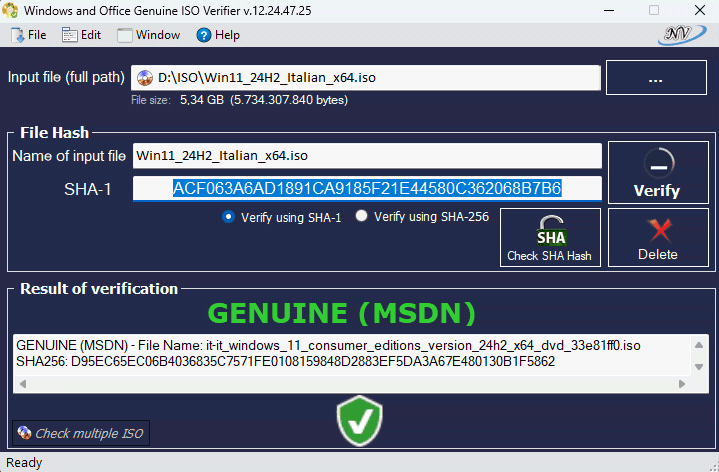The height and width of the screenshot is (472, 719).
Task: Click the Verify button
Action: point(658,172)
